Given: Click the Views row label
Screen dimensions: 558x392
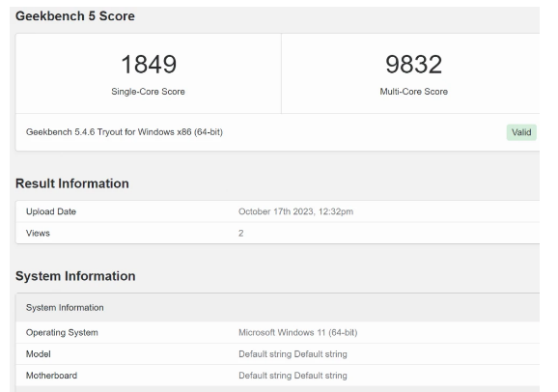Looking at the screenshot, I should pyautogui.click(x=38, y=234).
